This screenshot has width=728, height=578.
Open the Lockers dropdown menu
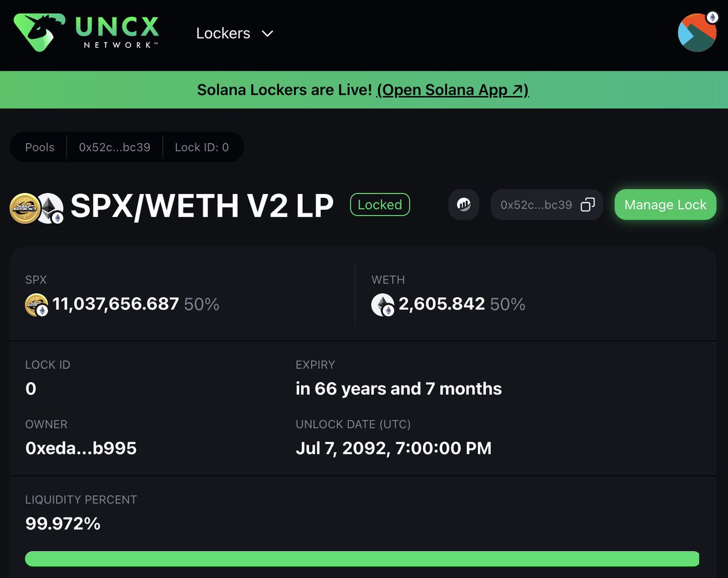coord(235,33)
